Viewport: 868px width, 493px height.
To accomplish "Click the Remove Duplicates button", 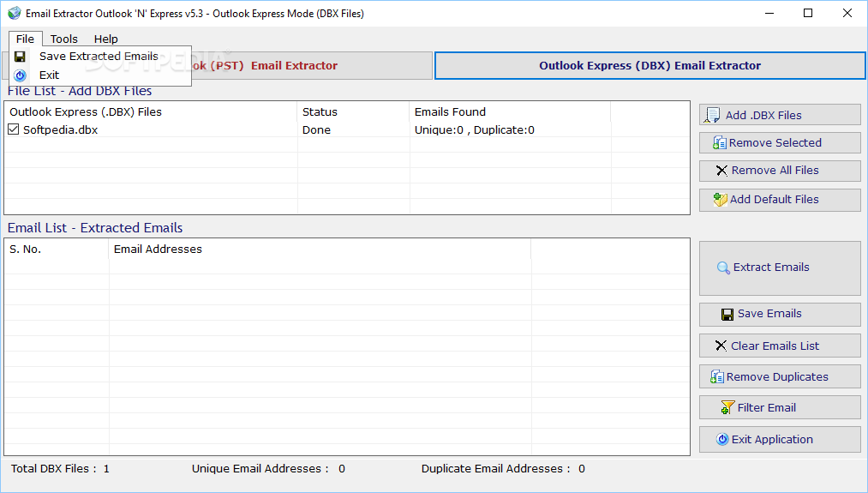I will [780, 376].
